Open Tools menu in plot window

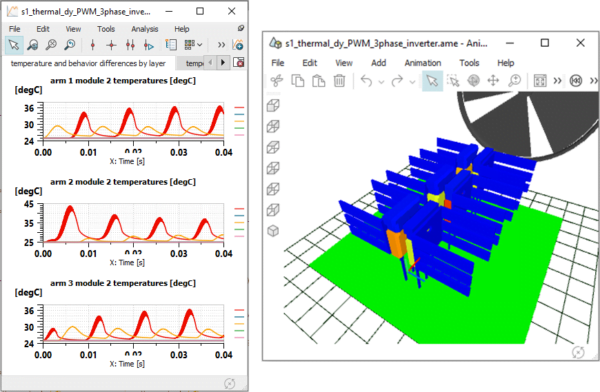(106, 29)
